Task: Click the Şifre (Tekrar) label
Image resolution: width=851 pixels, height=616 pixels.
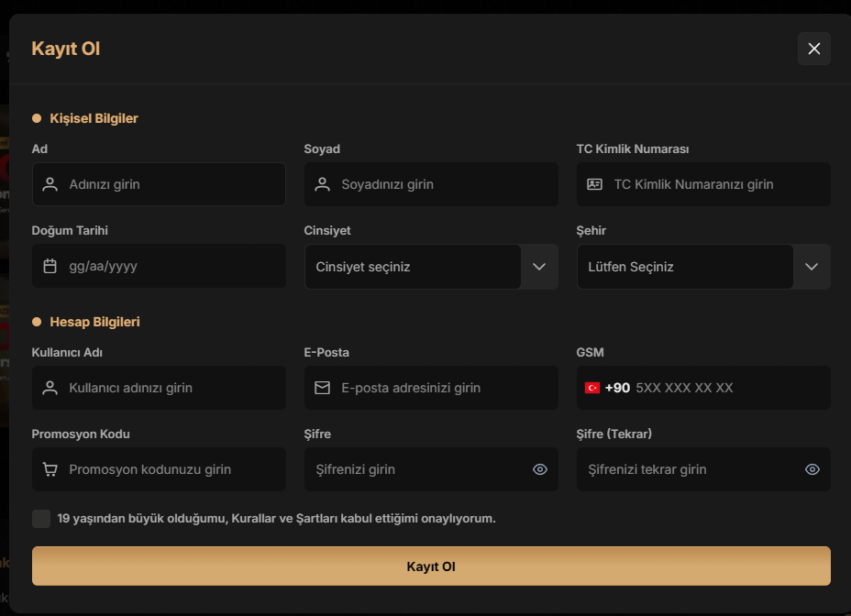Action: click(613, 434)
